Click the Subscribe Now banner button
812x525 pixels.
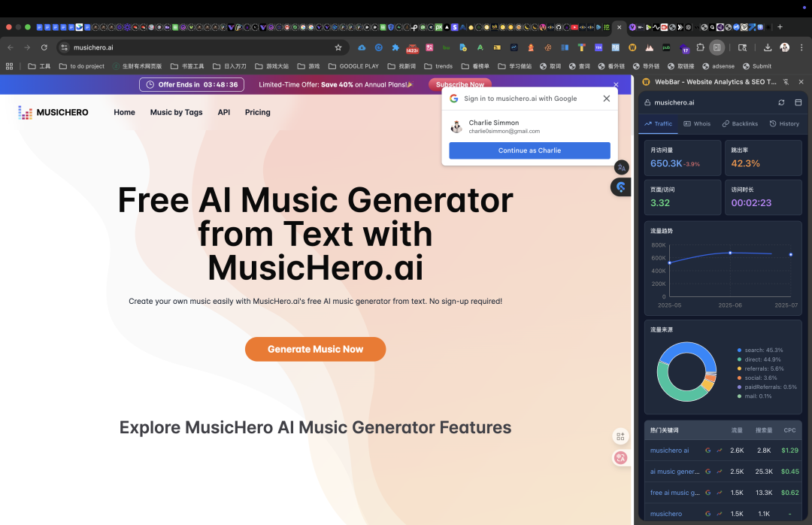pos(460,84)
